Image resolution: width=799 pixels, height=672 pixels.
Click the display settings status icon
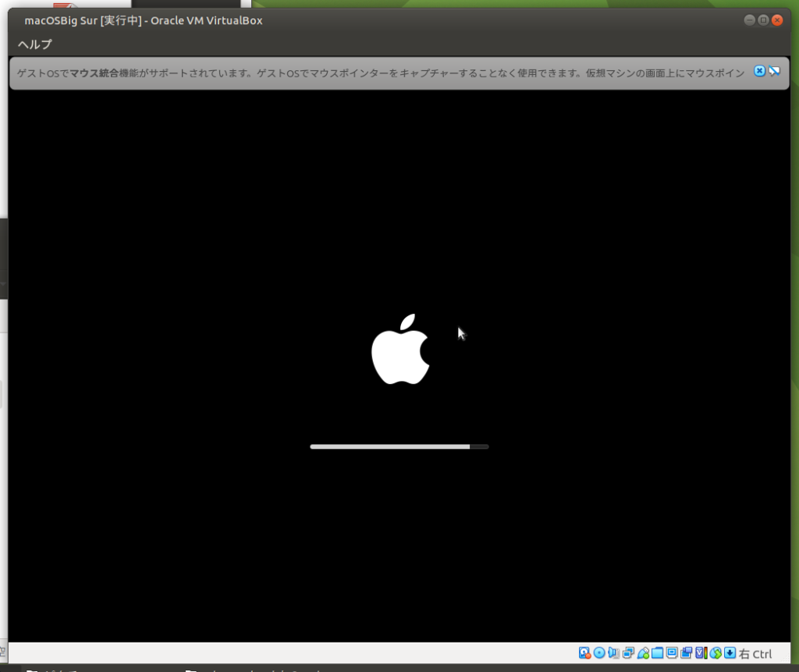(672, 653)
